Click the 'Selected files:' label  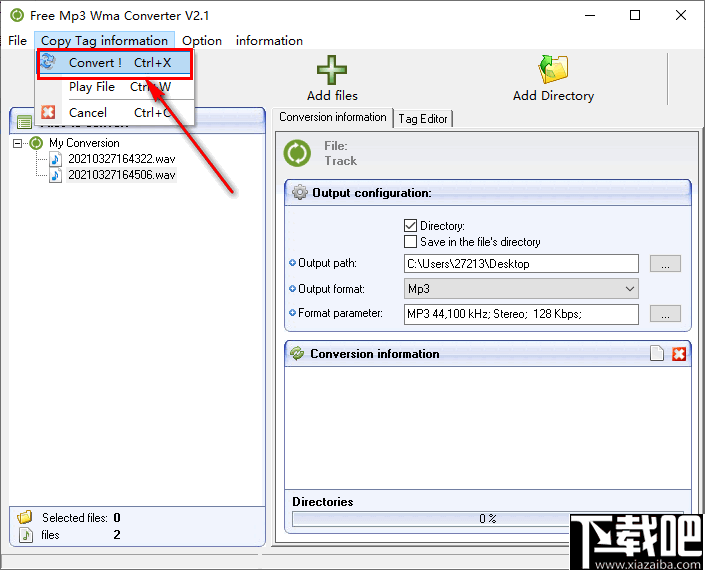75,518
